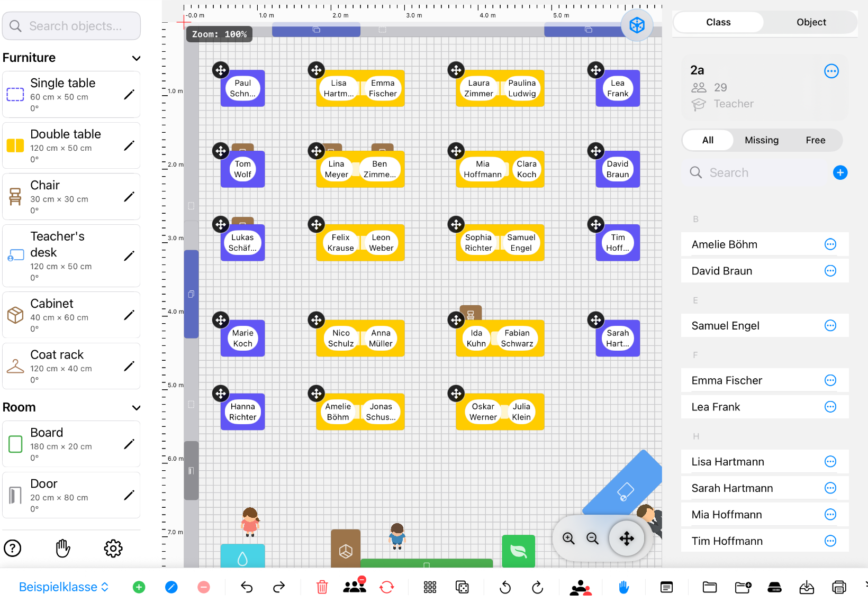Click the download tray import icon

[x=807, y=587]
